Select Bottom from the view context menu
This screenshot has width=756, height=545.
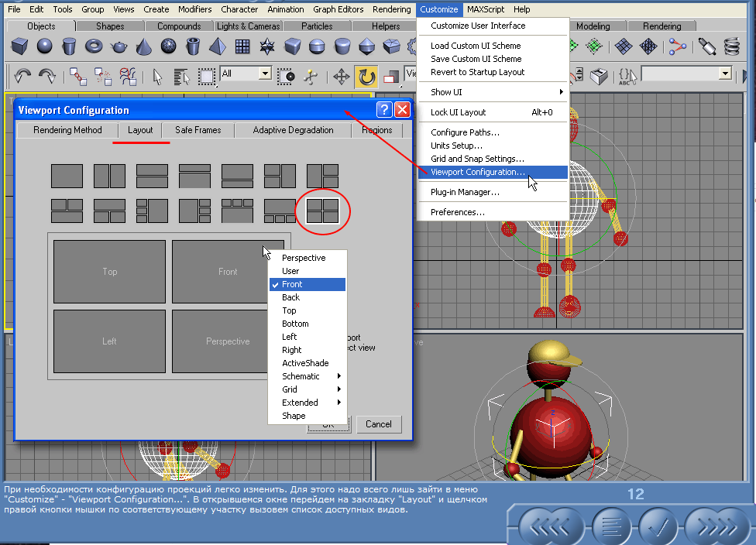(307, 324)
